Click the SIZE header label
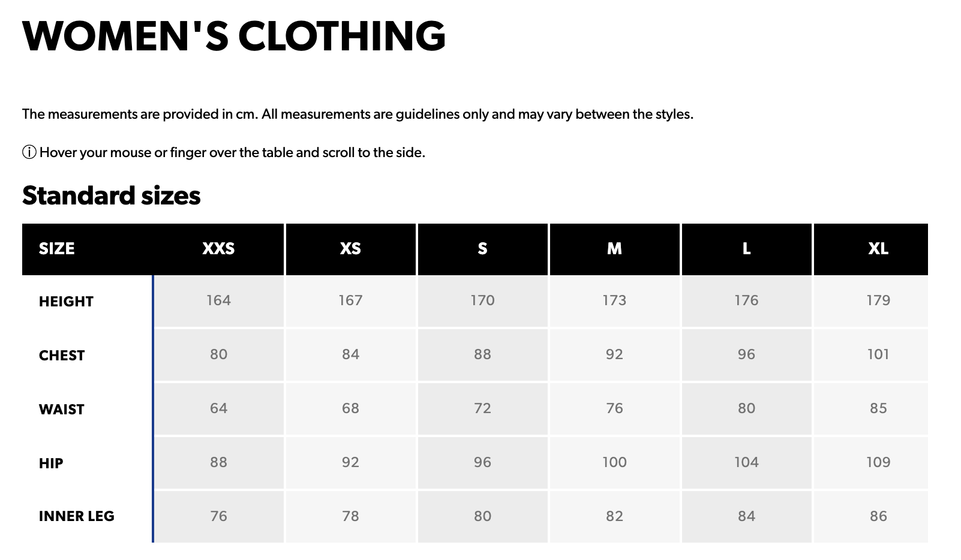 57,249
